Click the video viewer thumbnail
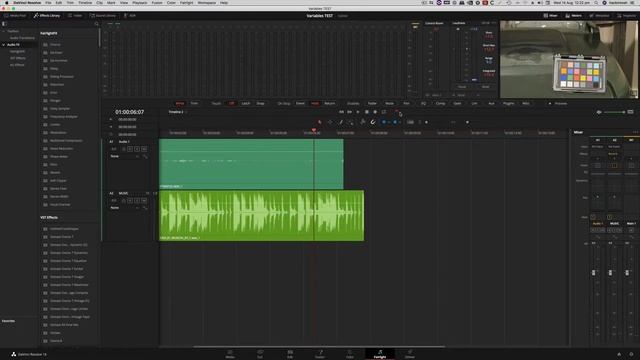This screenshot has width=640, height=360. pos(569,60)
